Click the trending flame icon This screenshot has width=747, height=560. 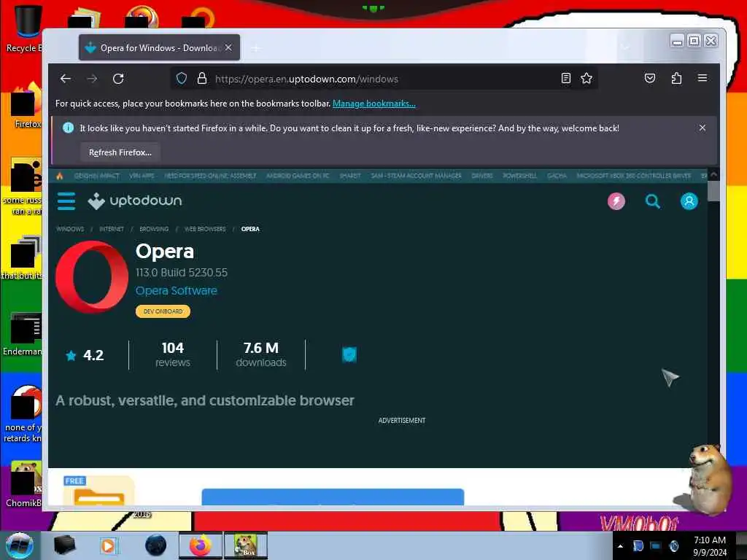pos(60,176)
